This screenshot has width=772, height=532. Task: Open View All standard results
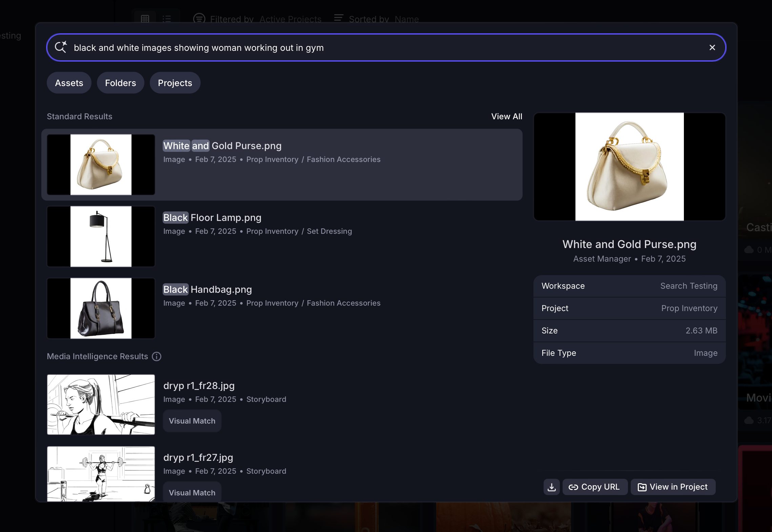point(507,116)
